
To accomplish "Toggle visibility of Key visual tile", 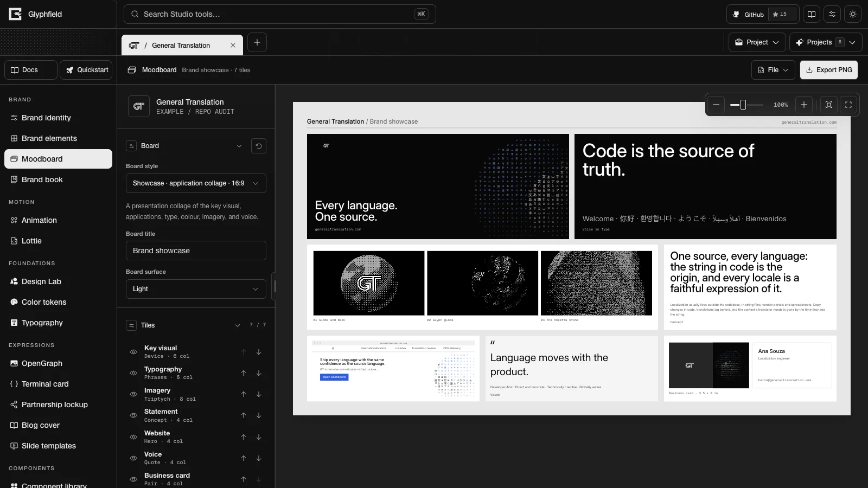I will pyautogui.click(x=133, y=352).
